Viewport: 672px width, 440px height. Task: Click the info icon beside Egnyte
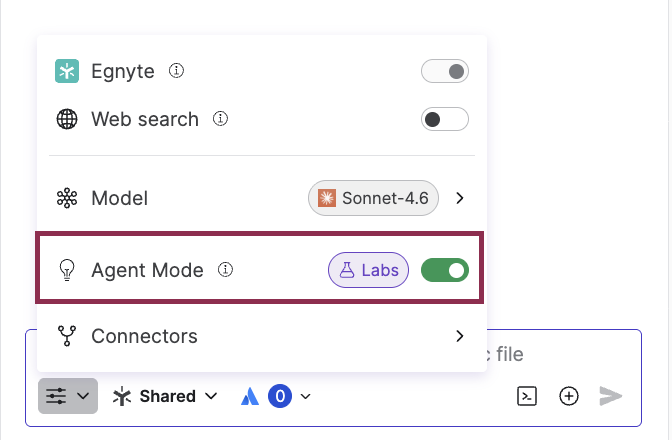tap(176, 71)
